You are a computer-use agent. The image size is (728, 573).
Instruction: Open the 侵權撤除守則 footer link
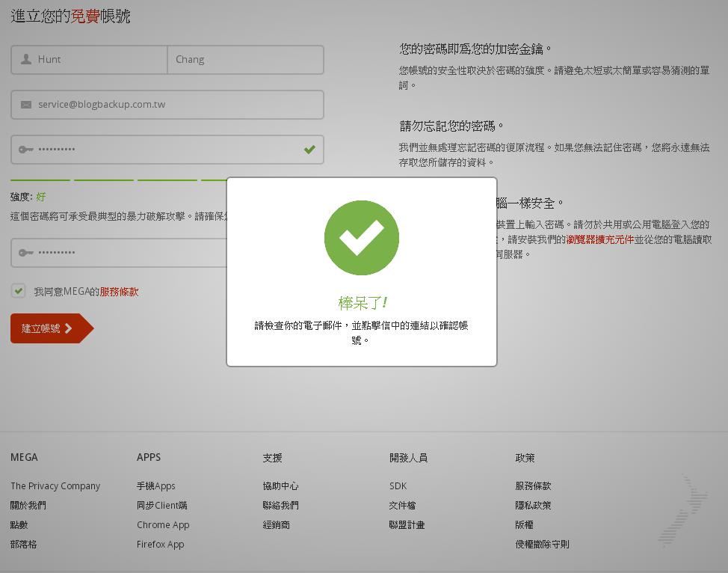coord(543,544)
